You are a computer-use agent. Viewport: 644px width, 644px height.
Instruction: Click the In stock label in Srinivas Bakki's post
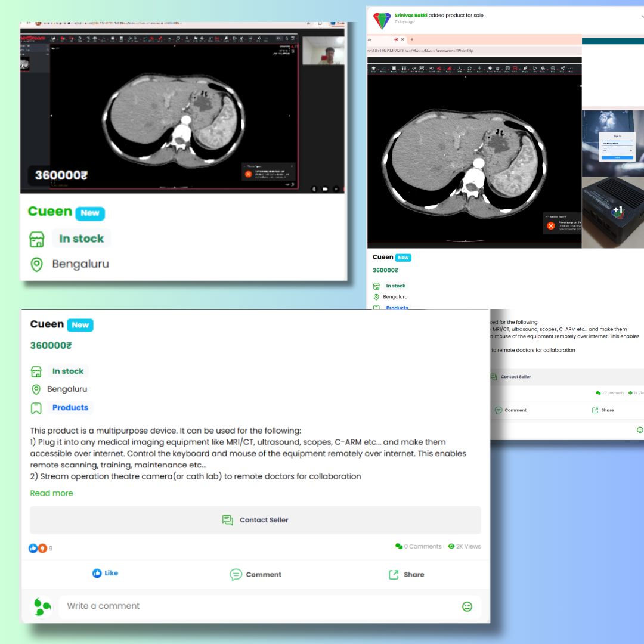coord(395,286)
